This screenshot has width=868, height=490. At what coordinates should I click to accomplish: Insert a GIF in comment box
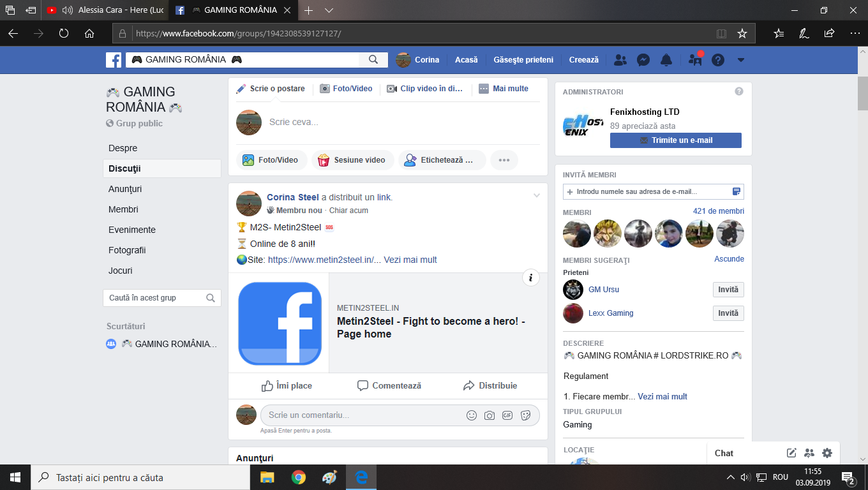(x=507, y=415)
